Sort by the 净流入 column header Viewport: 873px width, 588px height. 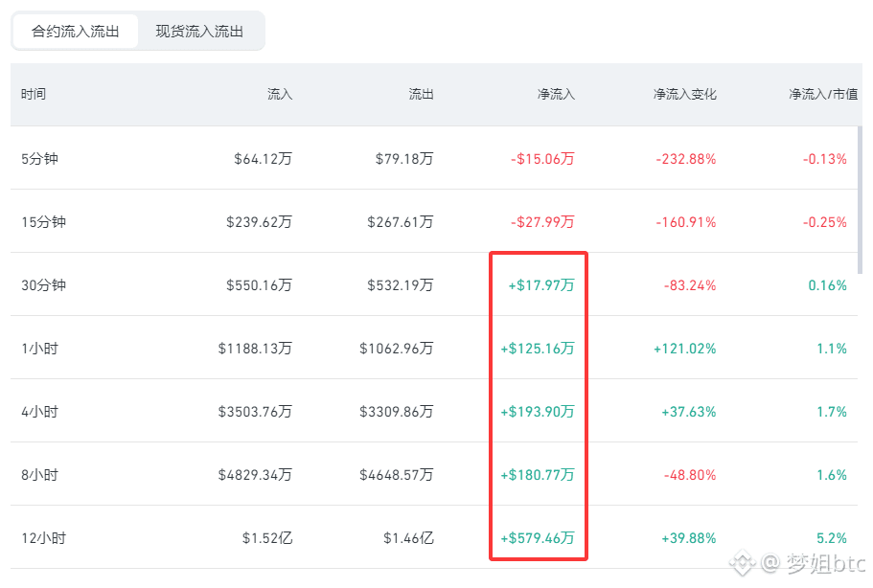(556, 94)
